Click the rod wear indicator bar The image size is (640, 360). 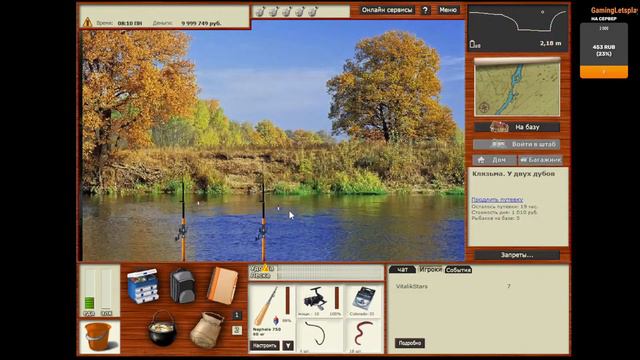(287, 300)
